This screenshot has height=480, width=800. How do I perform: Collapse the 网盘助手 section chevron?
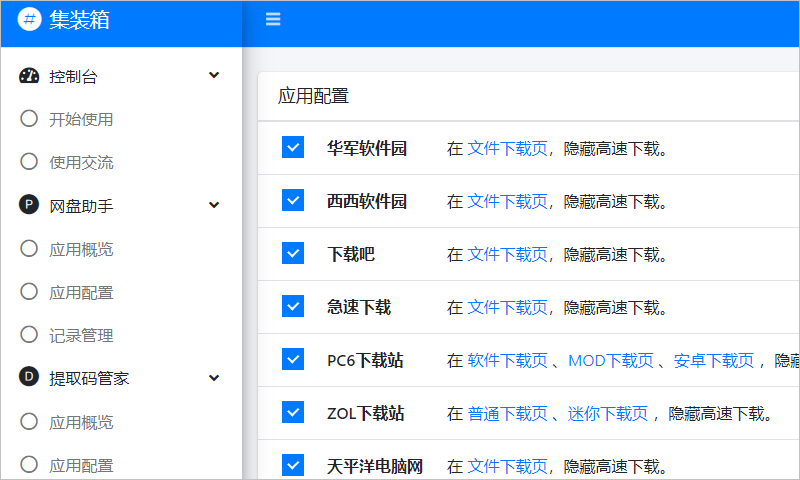pyautogui.click(x=214, y=205)
